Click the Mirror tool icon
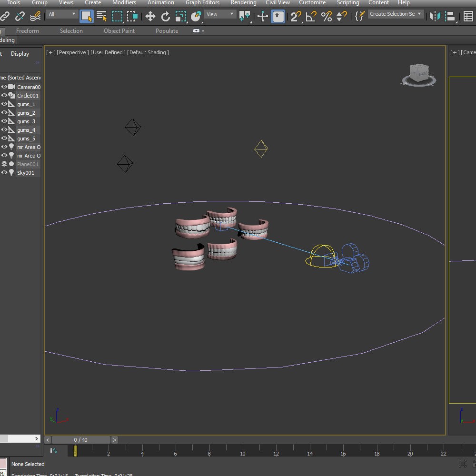Screen dimensions: 476x476 pos(435,16)
